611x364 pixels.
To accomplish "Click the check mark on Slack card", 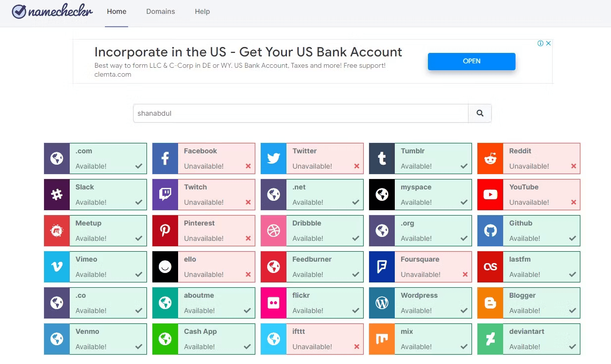I will click(139, 202).
